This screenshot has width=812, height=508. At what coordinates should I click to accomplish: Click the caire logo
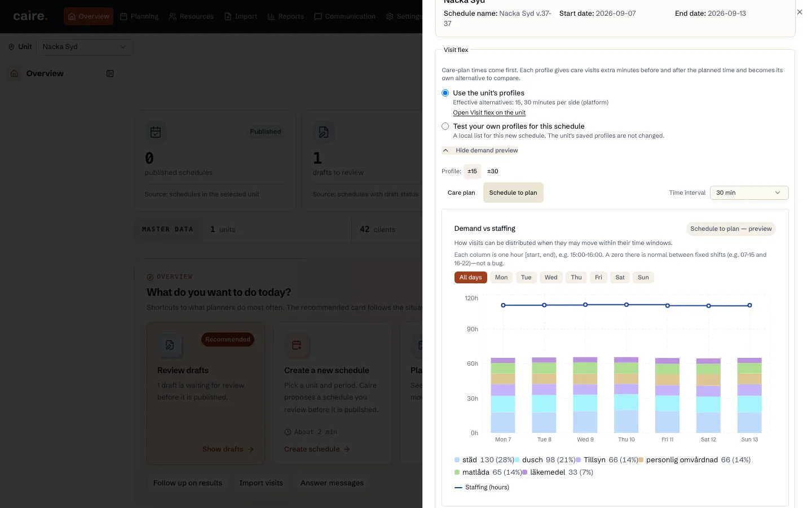[x=30, y=16]
